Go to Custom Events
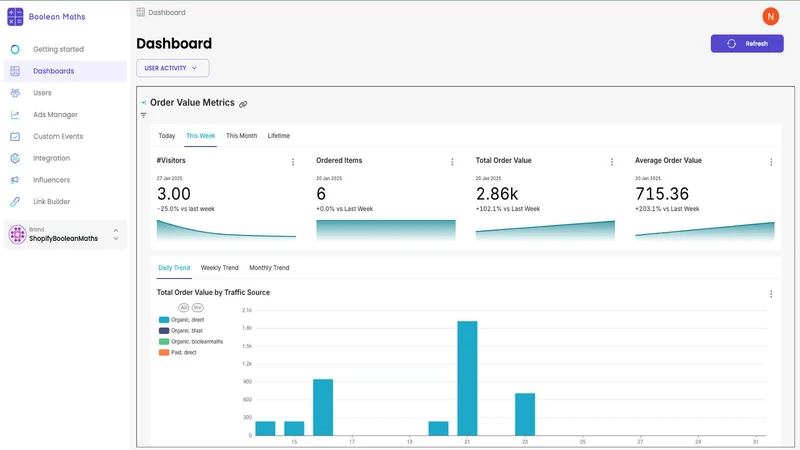Viewport: 800px width, 450px height. pyautogui.click(x=58, y=136)
